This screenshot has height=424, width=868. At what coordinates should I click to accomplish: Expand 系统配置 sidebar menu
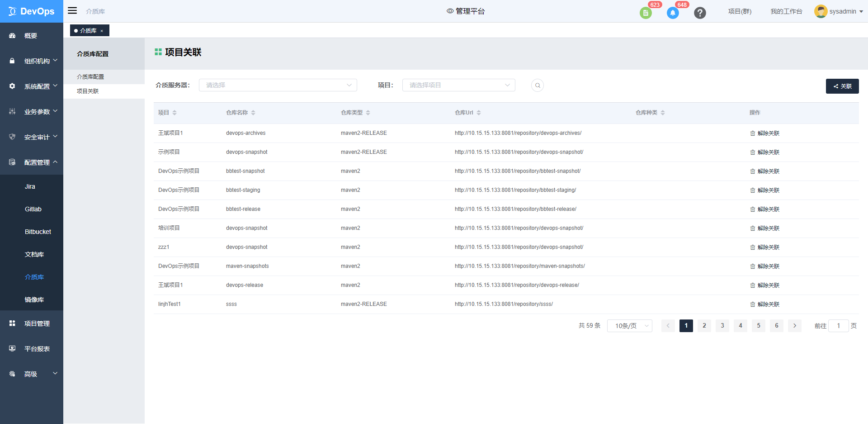pyautogui.click(x=32, y=86)
